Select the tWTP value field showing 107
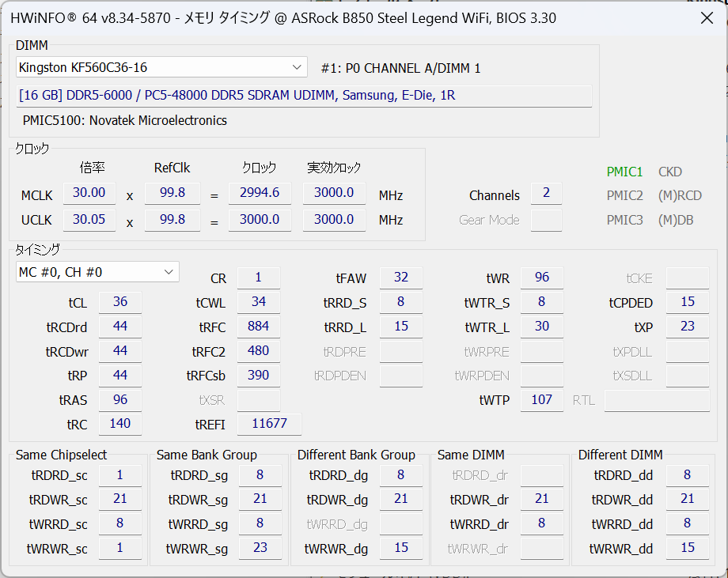This screenshot has width=728, height=578. 542,400
